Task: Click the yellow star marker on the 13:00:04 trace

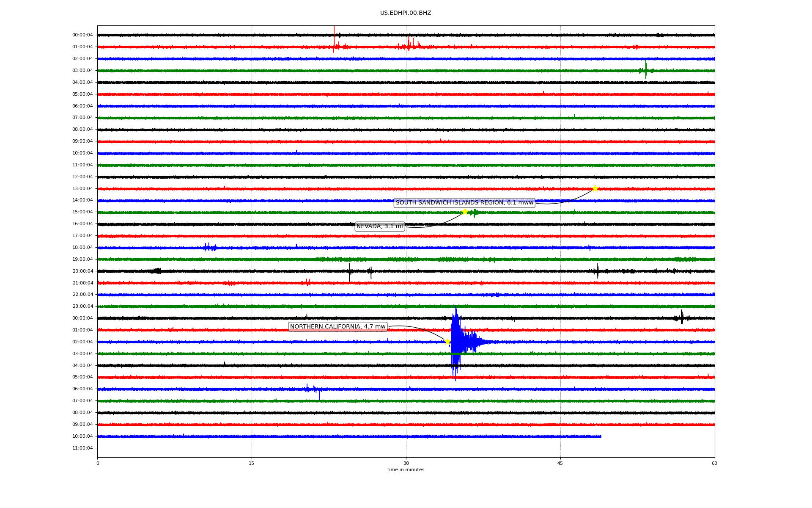Action: [x=595, y=188]
